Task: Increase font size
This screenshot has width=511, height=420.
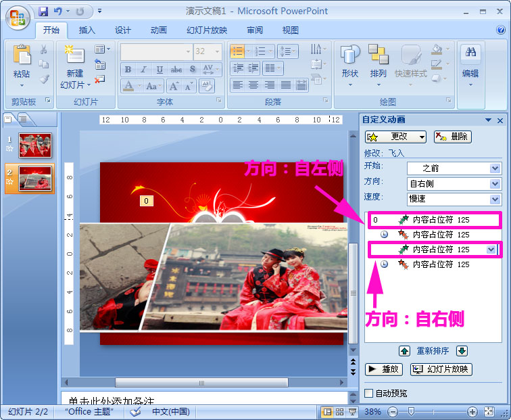Action: point(174,86)
